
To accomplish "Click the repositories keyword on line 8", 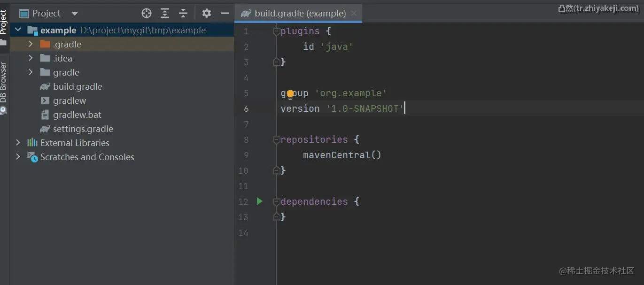I will click(x=314, y=139).
